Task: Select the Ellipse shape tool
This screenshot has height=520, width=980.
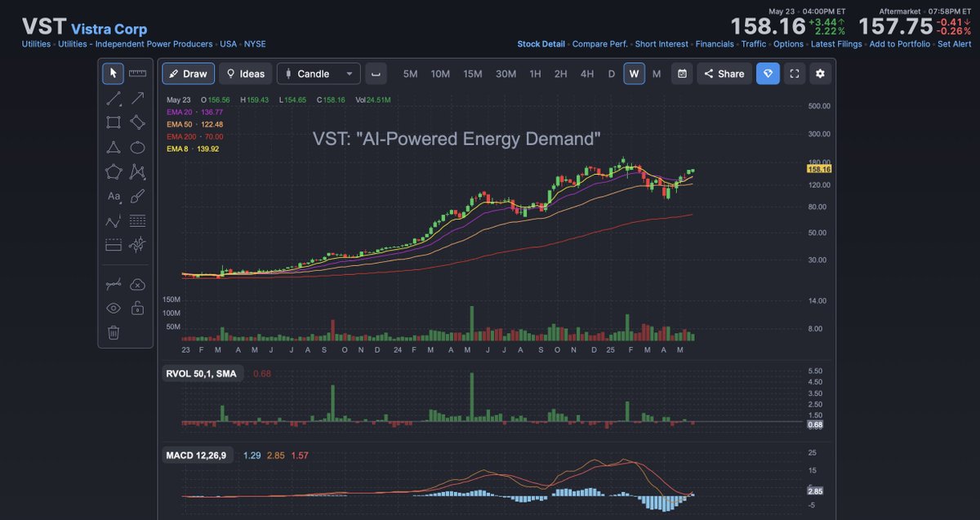Action: (137, 148)
